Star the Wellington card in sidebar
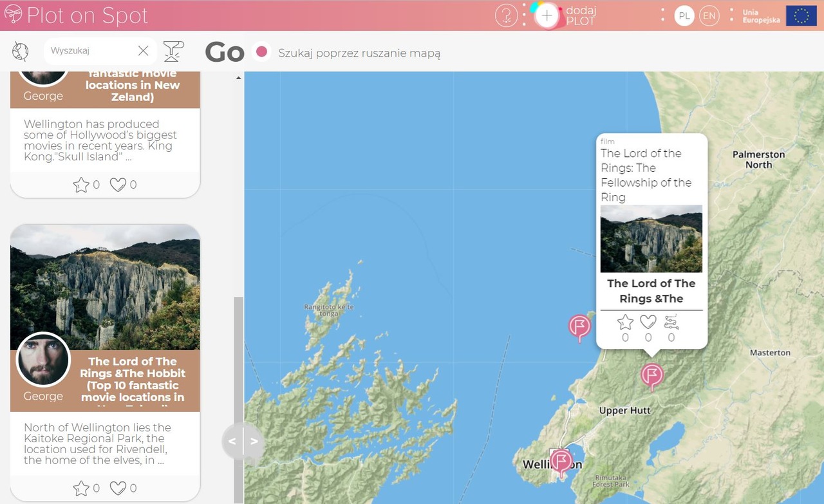The image size is (824, 504). click(81, 185)
